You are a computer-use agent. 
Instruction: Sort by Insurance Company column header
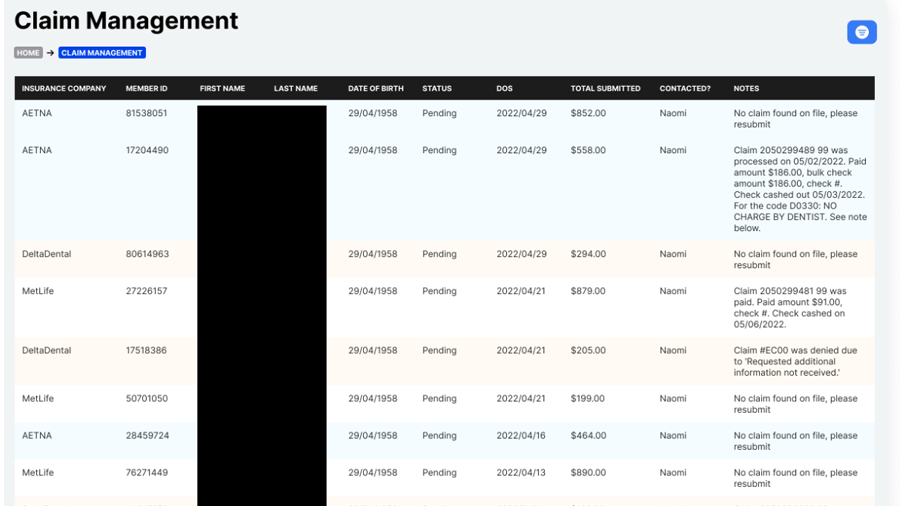pyautogui.click(x=64, y=88)
